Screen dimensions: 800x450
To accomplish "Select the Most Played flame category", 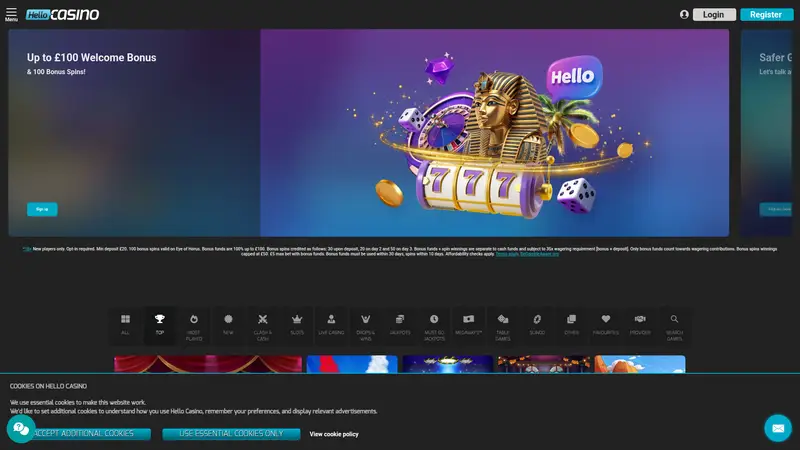I will [194, 325].
